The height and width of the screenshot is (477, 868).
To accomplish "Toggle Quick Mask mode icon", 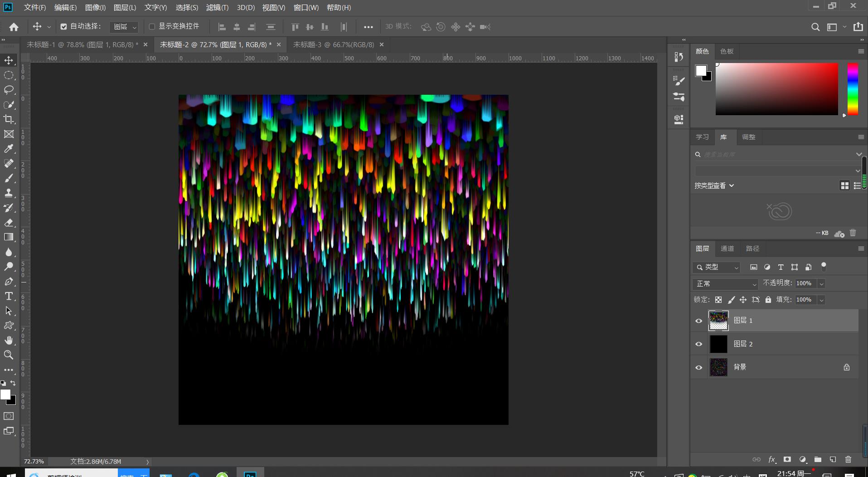I will pos(9,416).
